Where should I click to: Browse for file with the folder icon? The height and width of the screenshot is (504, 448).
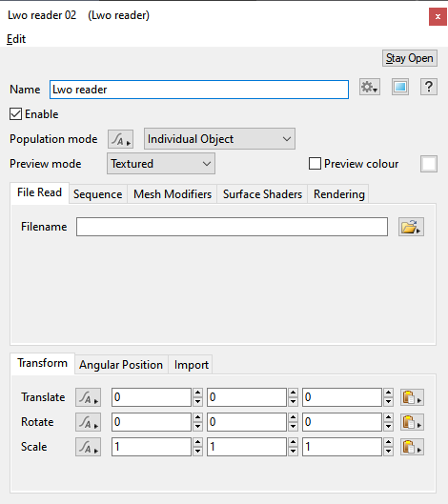coord(411,227)
